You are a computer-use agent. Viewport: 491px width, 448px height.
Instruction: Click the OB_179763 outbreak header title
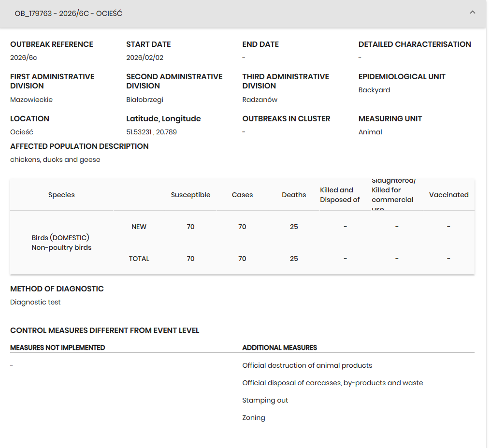click(x=69, y=14)
